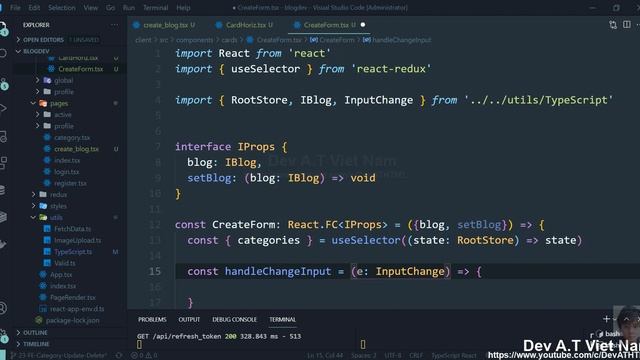Open the Go menu
This screenshot has width=640, height=360.
tap(110, 8)
